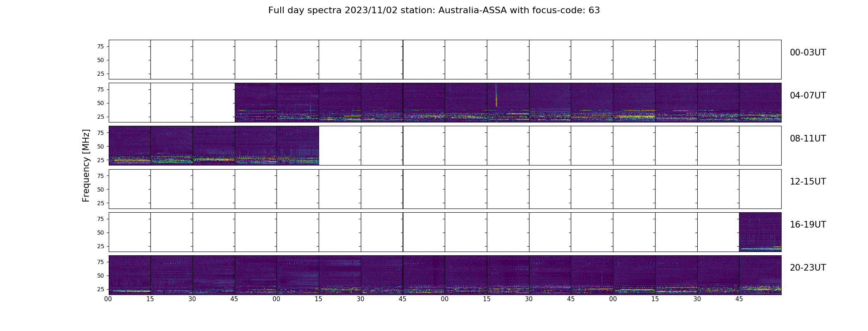
Task: Open the only spectrogram panel in 16-19UT row
Action: (x=760, y=232)
